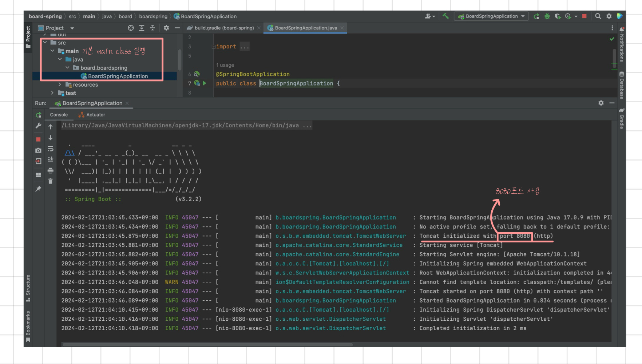Collapse all in Project panel
642x364 pixels.
[152, 28]
